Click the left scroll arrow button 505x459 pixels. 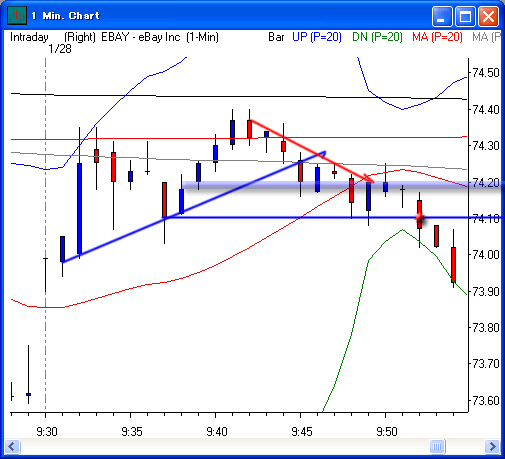[x=12, y=446]
